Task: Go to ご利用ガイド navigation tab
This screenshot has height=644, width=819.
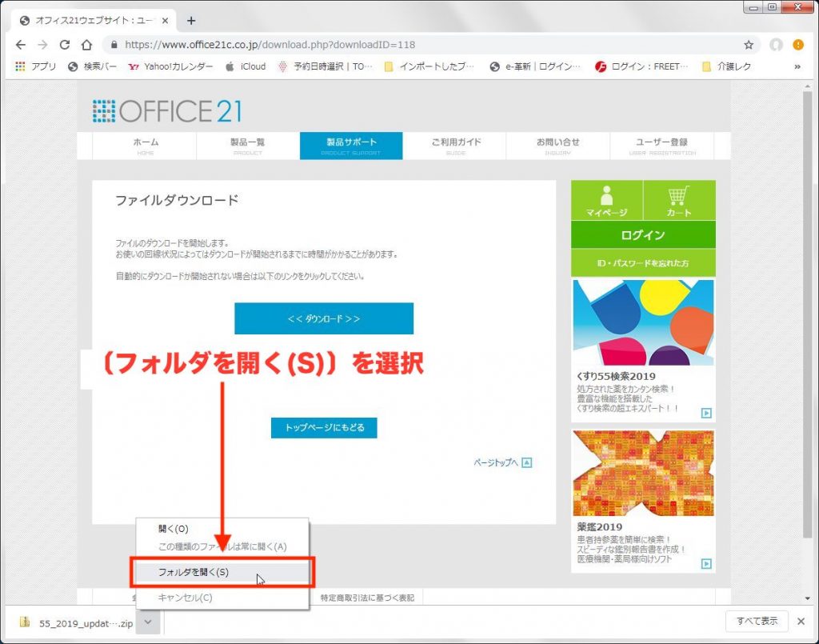Action: (456, 146)
